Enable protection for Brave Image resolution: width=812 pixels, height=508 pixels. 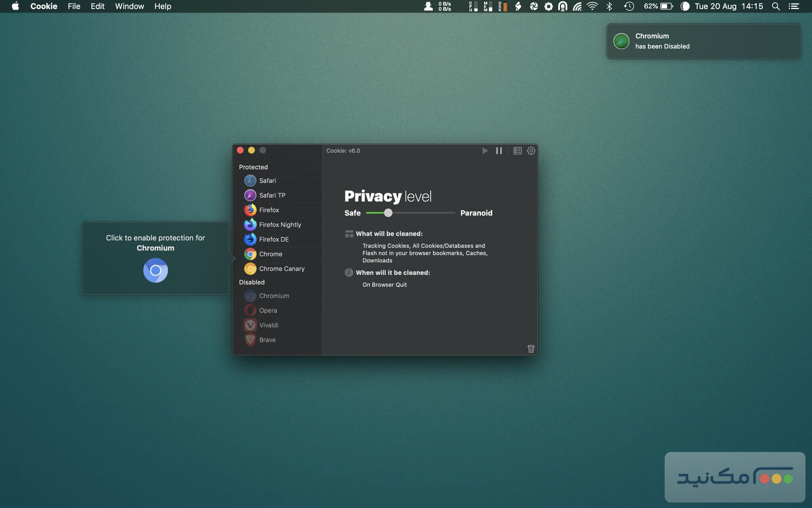pos(267,340)
